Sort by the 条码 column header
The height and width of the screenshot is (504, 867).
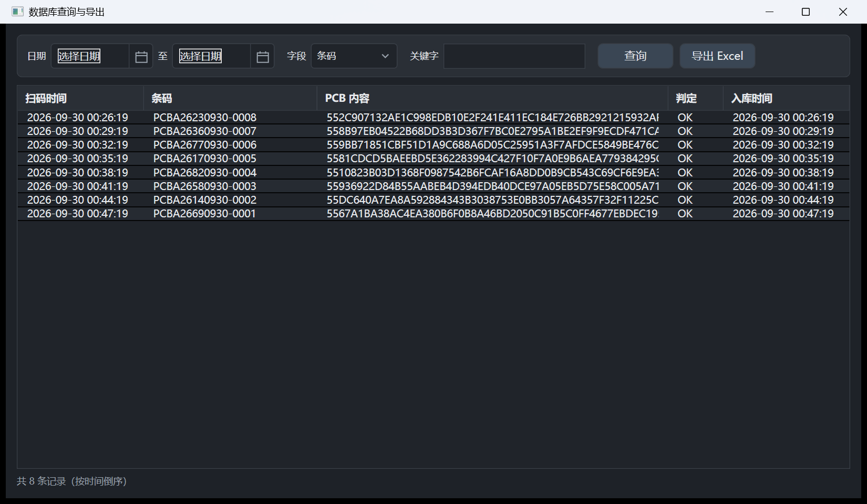pos(230,98)
